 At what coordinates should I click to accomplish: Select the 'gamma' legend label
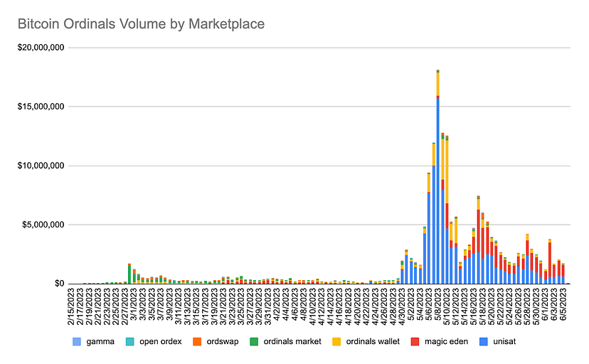[100, 342]
